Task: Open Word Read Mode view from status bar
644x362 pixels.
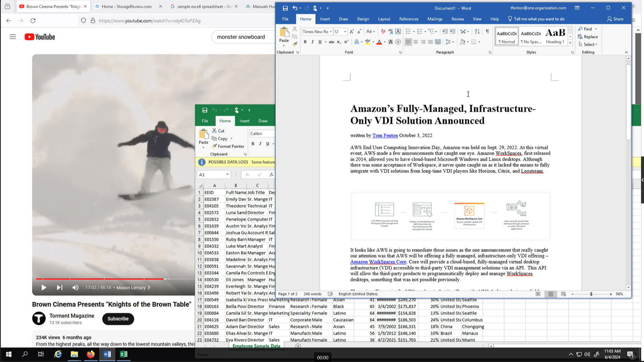Action: point(538,294)
